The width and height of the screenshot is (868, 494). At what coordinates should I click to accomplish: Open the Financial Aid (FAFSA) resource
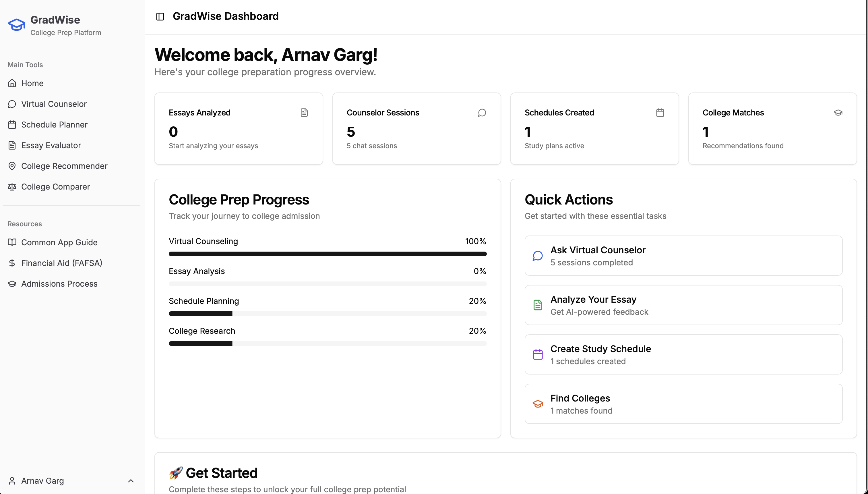tap(62, 263)
